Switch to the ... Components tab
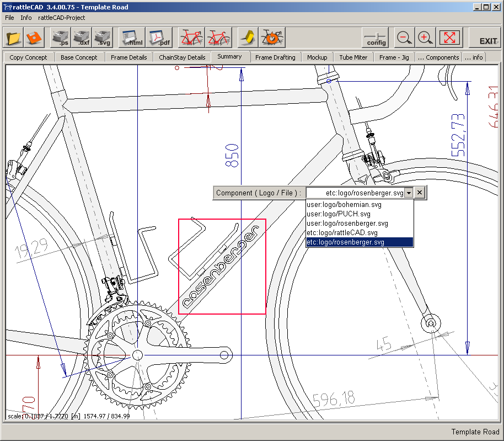Viewport: 504px width, 441px height. pyautogui.click(x=438, y=57)
